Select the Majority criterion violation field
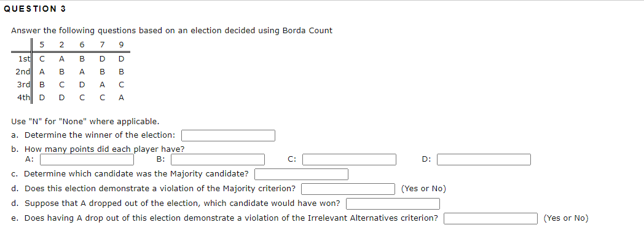644x233 pixels. 348,189
